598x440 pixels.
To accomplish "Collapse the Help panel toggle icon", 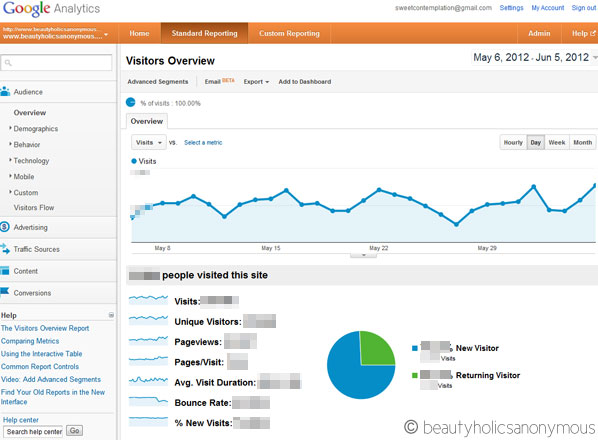I will tap(111, 315).
